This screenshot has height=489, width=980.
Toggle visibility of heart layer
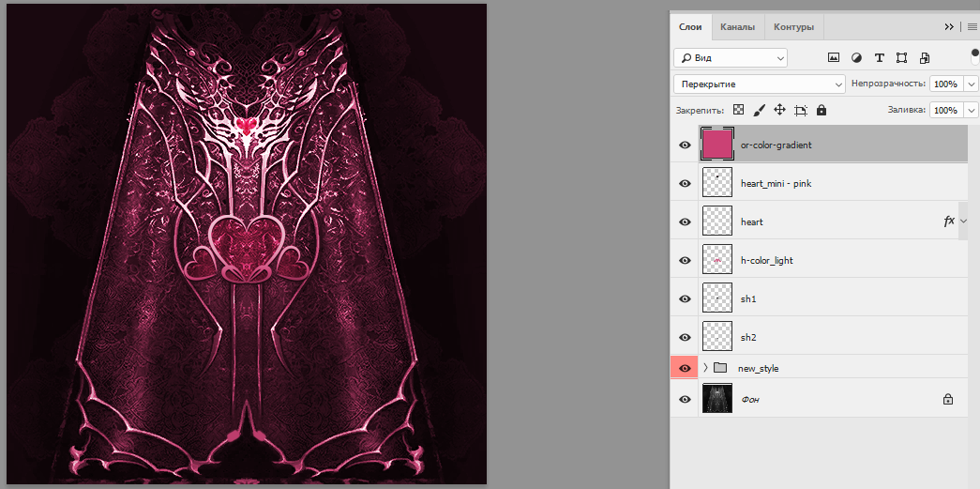[685, 222]
